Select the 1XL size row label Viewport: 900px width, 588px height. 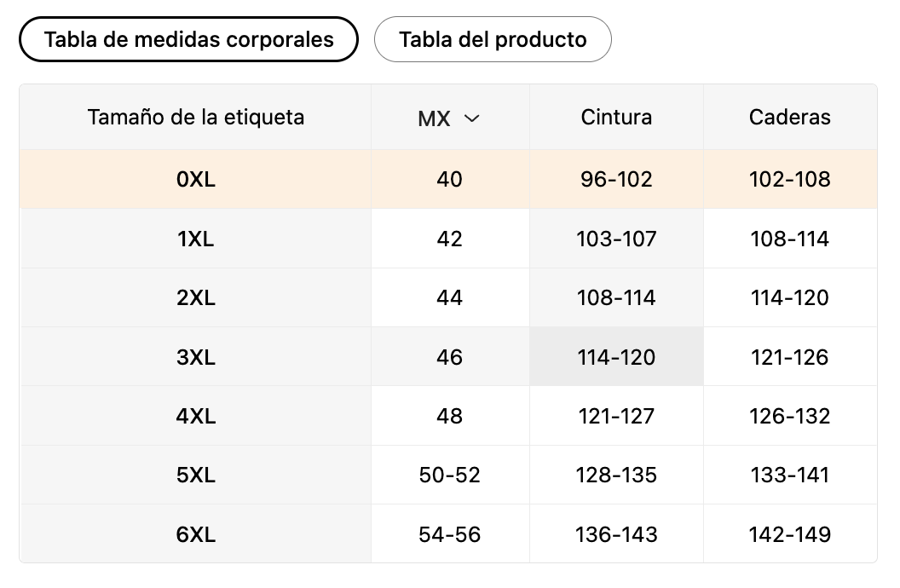[x=195, y=239]
